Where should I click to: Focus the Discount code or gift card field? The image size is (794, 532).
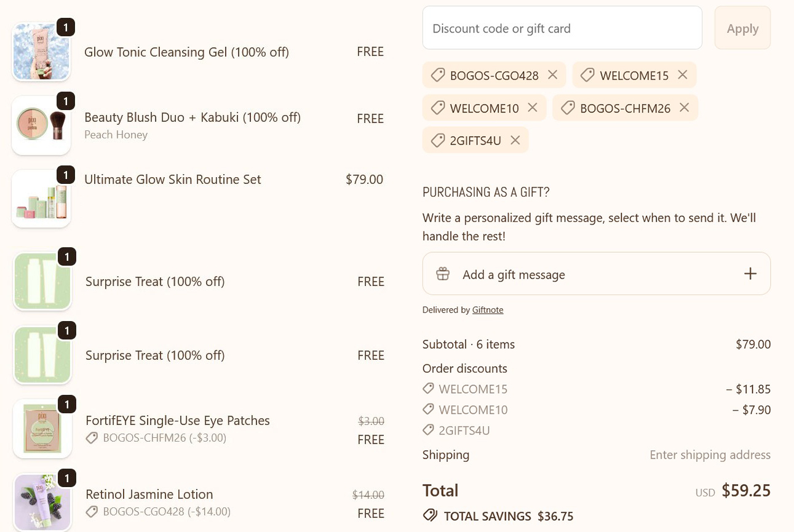(x=562, y=28)
